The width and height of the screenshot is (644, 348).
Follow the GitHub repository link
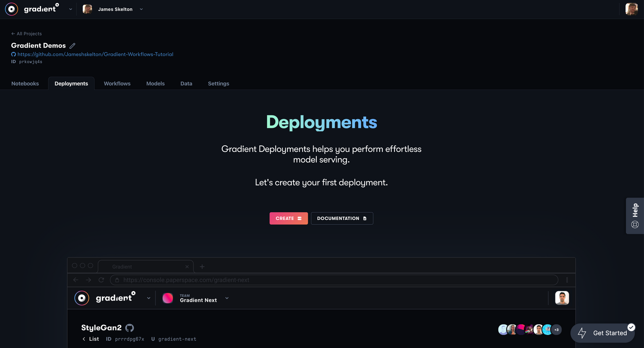click(x=95, y=54)
